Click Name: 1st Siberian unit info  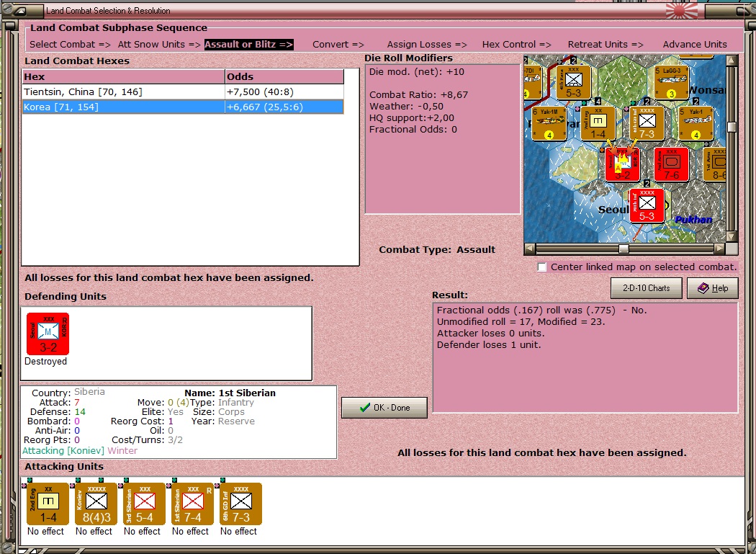230,393
